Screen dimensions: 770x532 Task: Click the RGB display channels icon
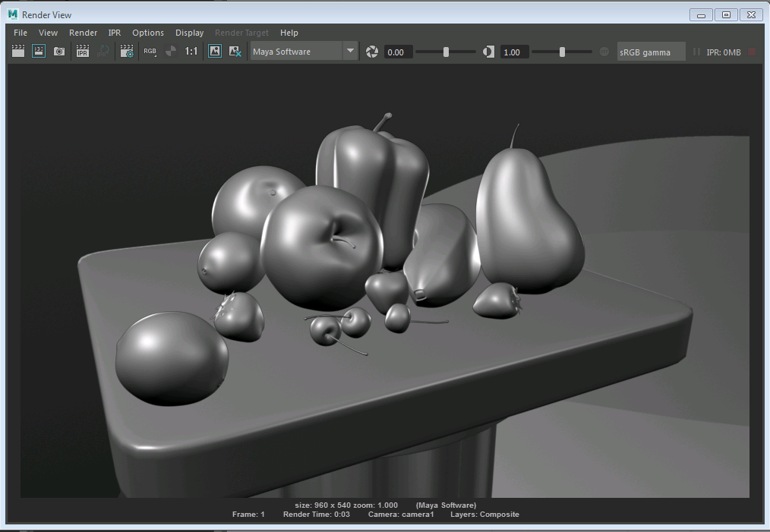pos(149,51)
